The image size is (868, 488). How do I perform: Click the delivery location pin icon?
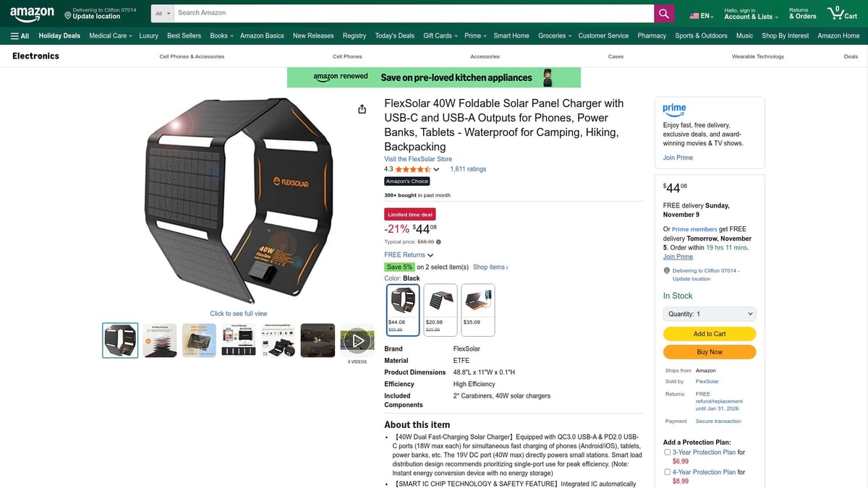click(x=68, y=16)
